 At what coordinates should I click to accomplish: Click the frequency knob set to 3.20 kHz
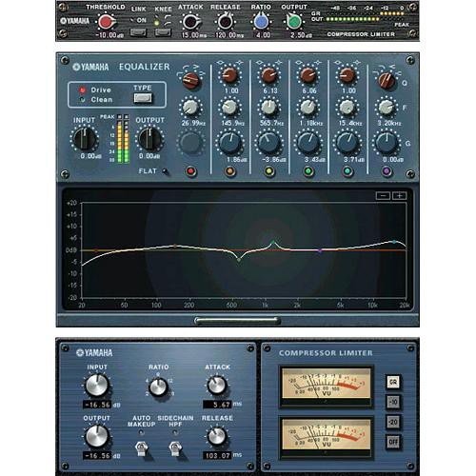387,108
